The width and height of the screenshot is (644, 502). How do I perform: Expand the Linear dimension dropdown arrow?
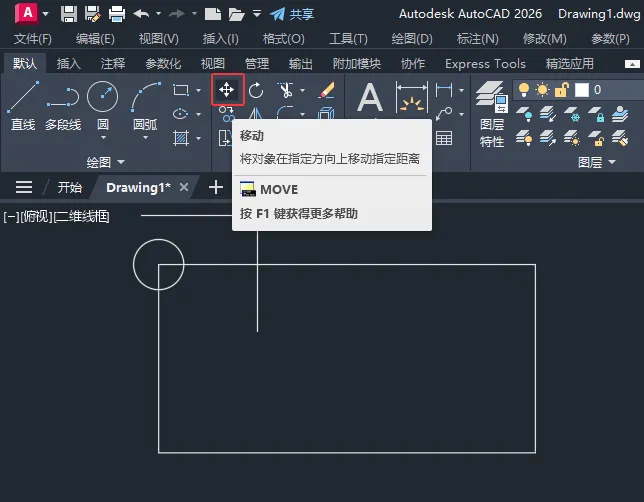(462, 90)
